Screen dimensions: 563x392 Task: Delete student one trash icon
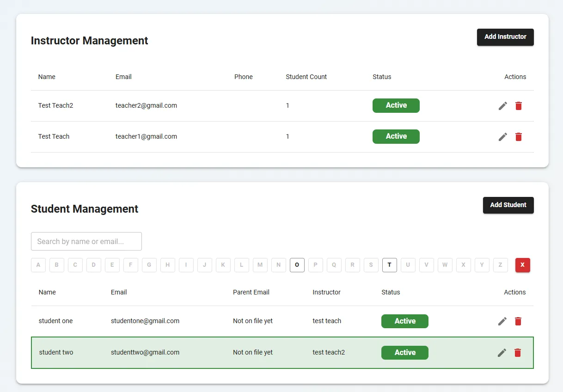(518, 321)
